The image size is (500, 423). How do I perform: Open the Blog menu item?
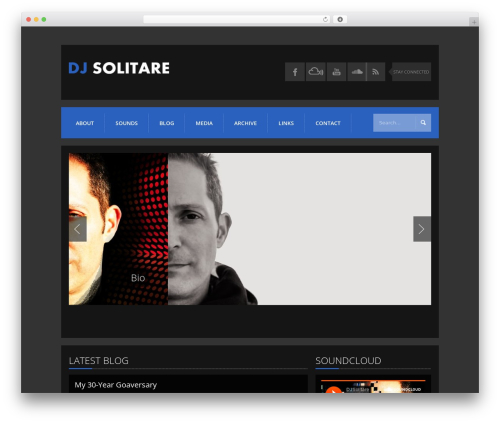click(167, 123)
